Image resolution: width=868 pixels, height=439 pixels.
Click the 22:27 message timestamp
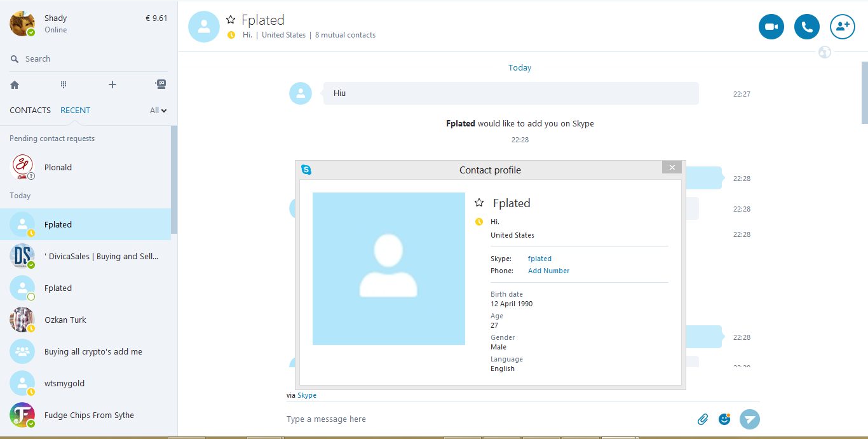[742, 94]
